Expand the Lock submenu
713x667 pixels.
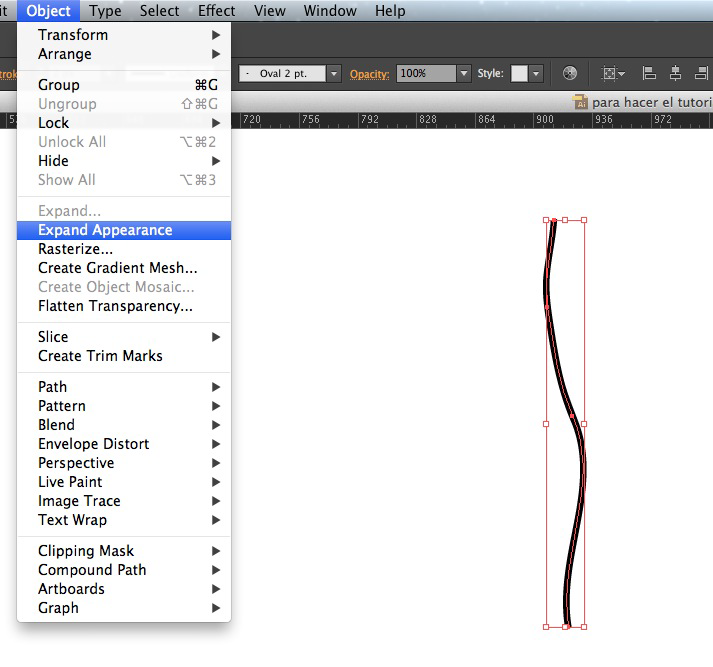(x=124, y=123)
